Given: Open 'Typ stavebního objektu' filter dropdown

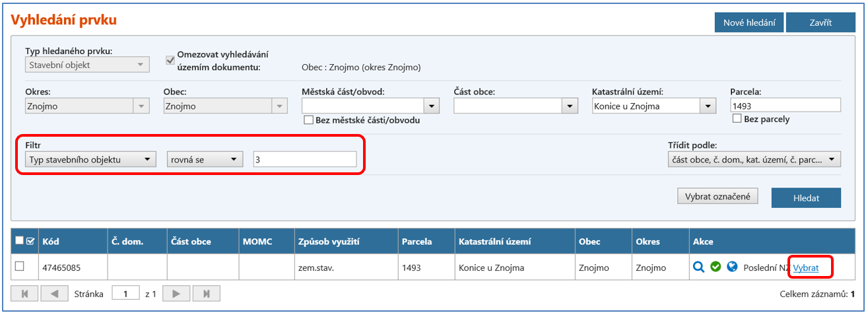Looking at the screenshot, I should tap(147, 159).
